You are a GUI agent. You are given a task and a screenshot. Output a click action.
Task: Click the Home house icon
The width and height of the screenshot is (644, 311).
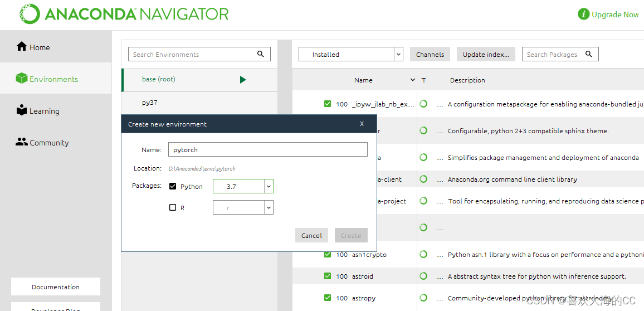21,46
